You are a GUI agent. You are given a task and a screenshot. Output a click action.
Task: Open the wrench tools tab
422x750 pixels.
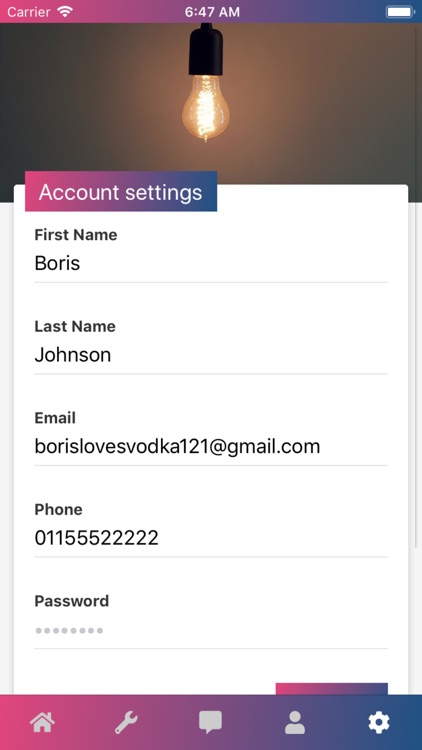pyautogui.click(x=126, y=722)
